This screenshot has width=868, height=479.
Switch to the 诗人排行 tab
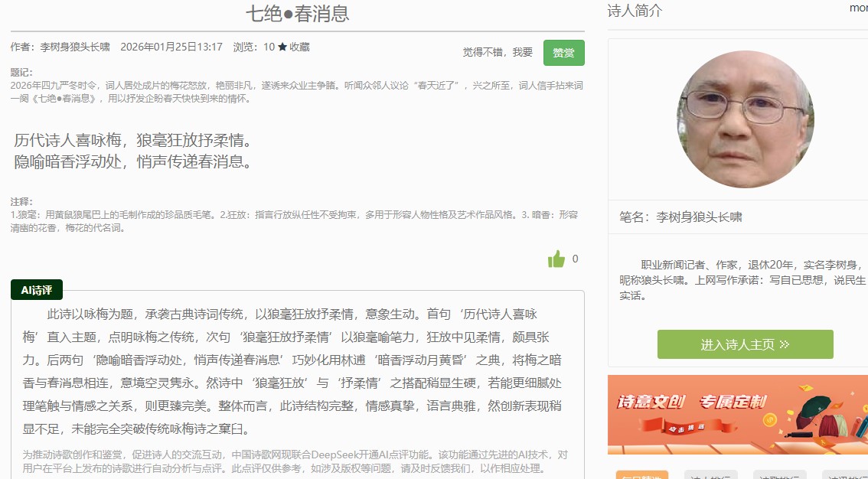click(x=710, y=475)
